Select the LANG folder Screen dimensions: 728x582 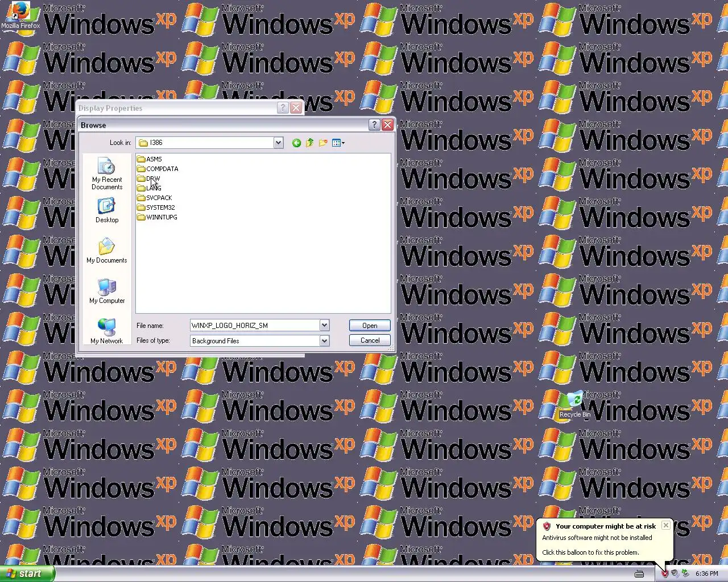click(x=149, y=188)
